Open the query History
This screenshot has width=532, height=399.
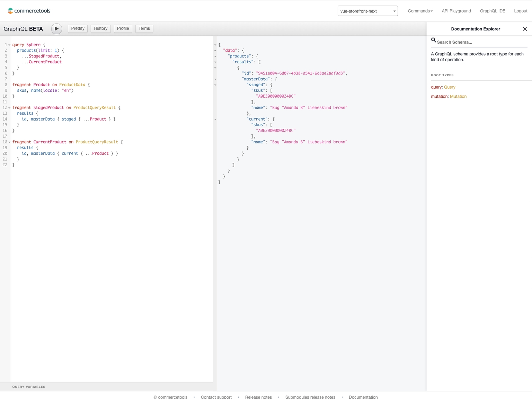pyautogui.click(x=101, y=28)
